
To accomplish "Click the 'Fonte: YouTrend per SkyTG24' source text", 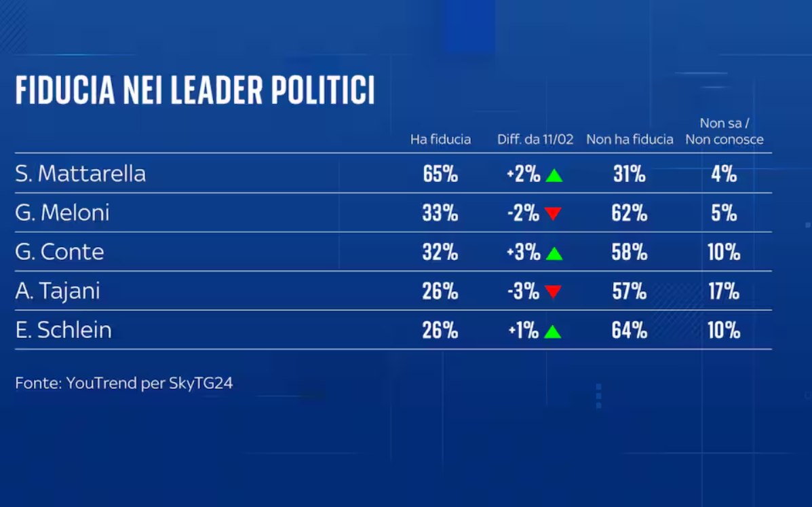I will click(x=123, y=383).
